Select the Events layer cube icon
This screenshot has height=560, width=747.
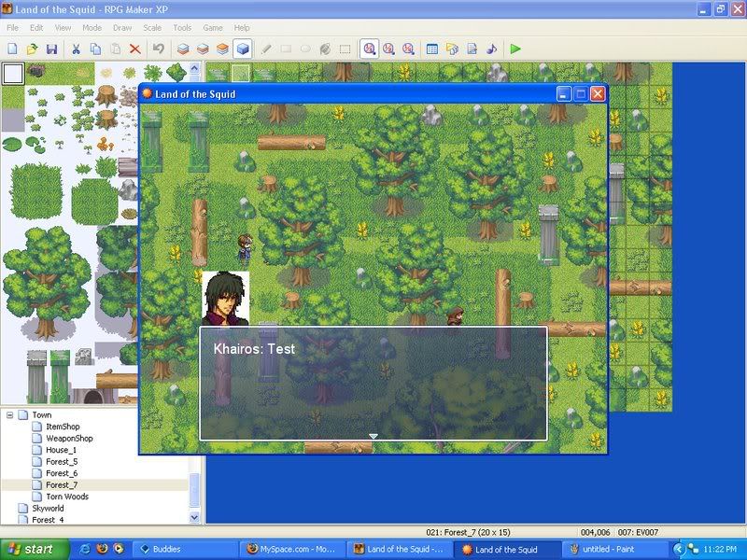click(243, 49)
